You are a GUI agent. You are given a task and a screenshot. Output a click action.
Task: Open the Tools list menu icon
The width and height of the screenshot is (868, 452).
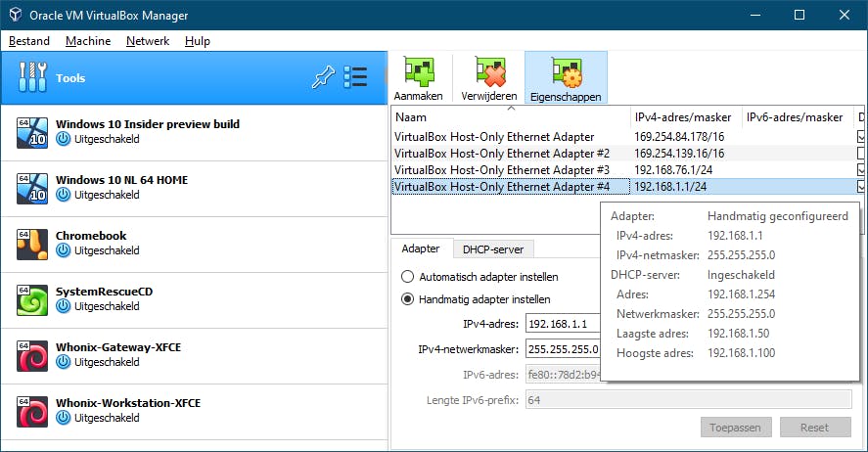click(x=355, y=77)
